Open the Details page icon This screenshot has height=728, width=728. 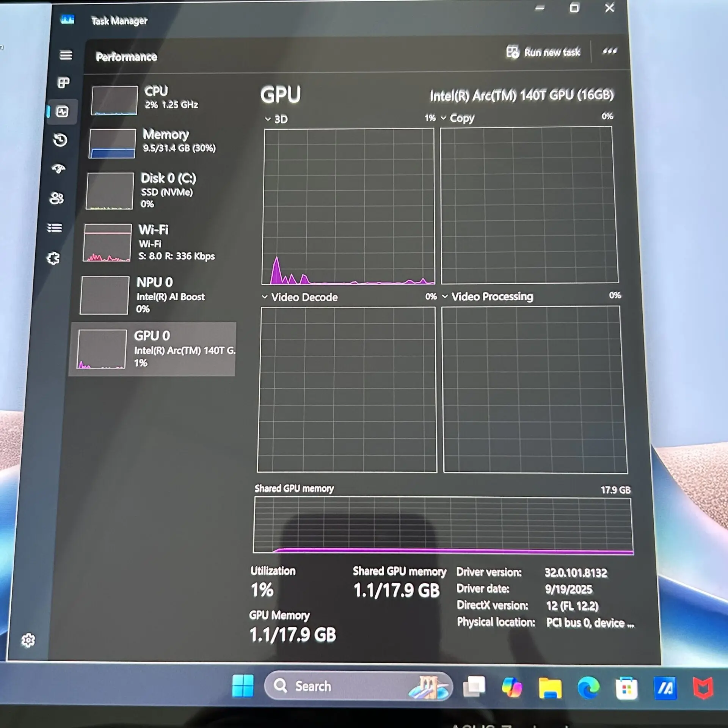[55, 228]
